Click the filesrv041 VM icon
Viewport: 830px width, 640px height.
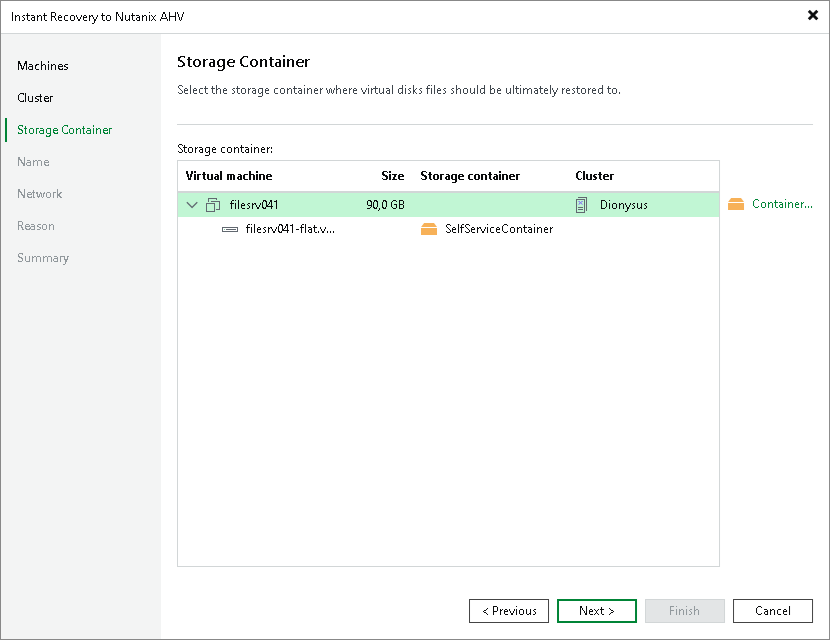tap(213, 205)
